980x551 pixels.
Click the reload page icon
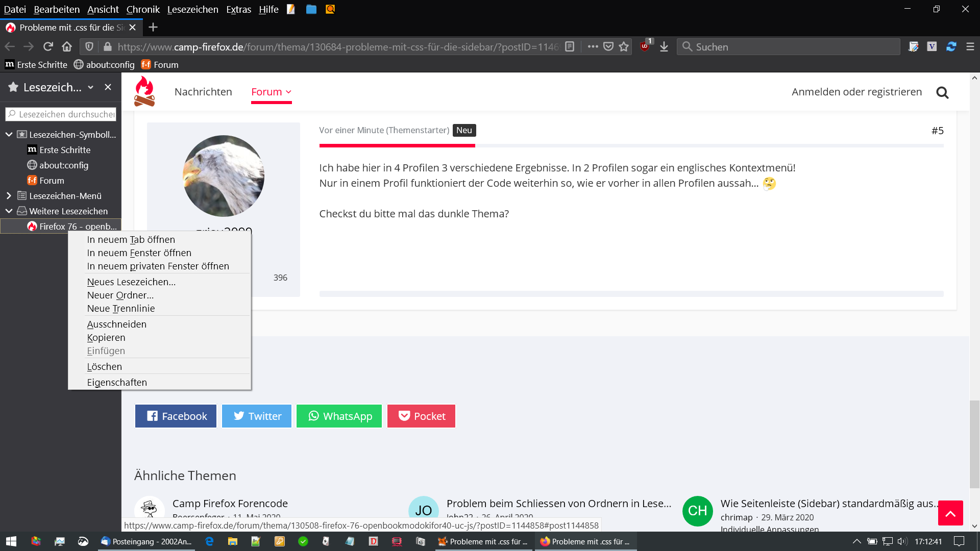[48, 46]
